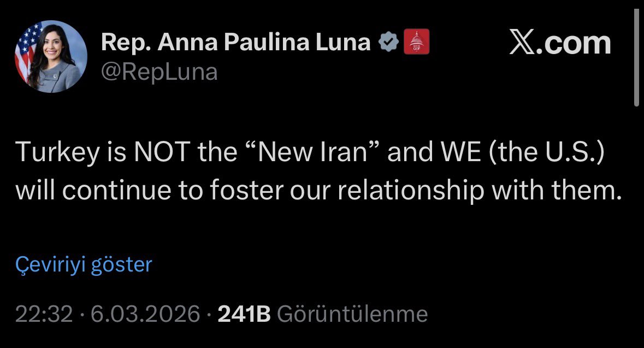Click the 241B view count number
Screen dimensions: 644x348
click(244, 314)
